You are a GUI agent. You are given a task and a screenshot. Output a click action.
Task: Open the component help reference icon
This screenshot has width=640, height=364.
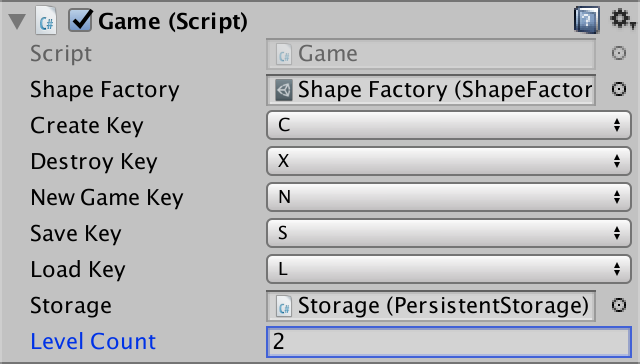coord(587,20)
